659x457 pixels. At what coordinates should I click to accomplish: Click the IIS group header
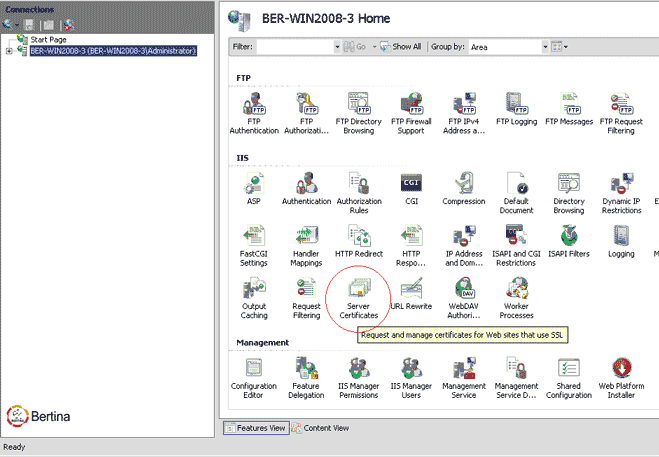pyautogui.click(x=243, y=158)
